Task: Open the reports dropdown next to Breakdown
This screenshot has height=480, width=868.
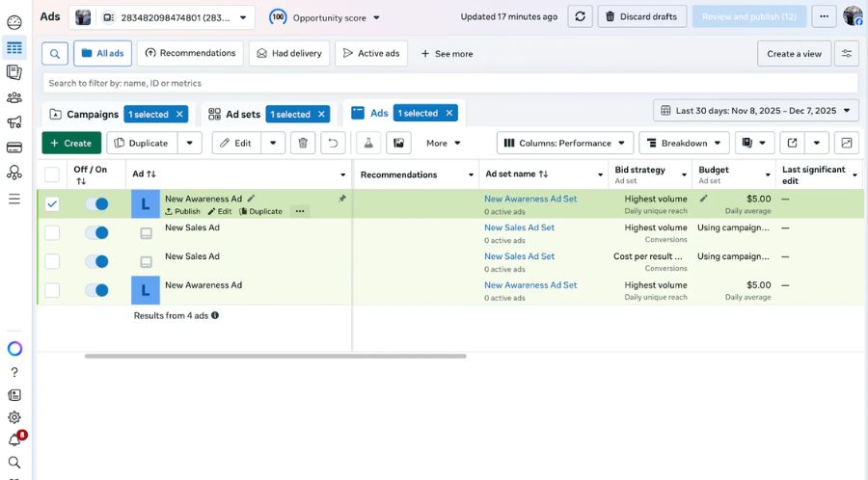Action: click(754, 143)
